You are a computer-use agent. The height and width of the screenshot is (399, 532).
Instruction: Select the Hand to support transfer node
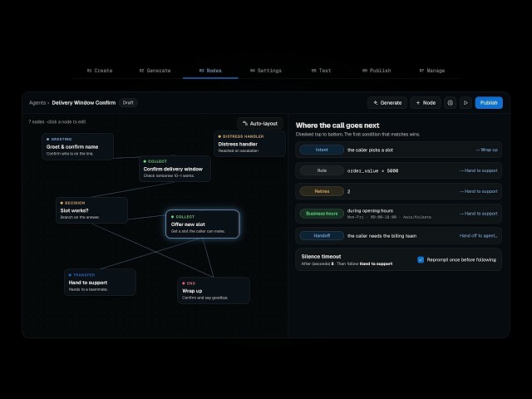100,283
